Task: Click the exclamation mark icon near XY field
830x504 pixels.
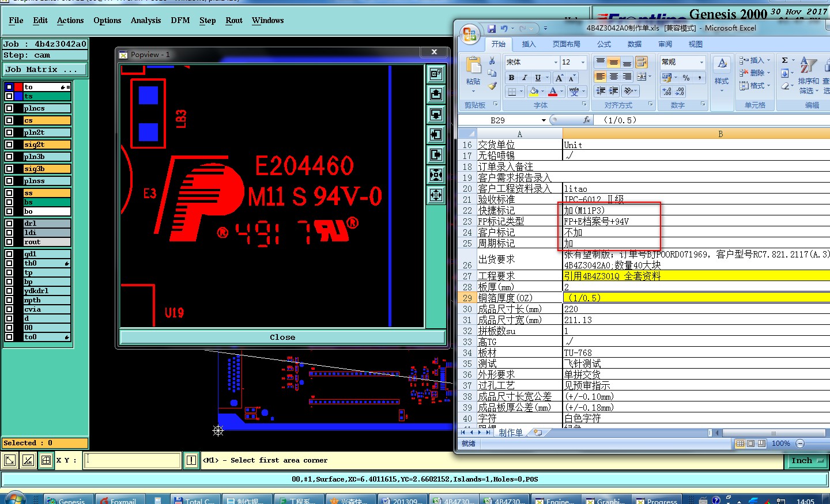Action: pos(191,460)
